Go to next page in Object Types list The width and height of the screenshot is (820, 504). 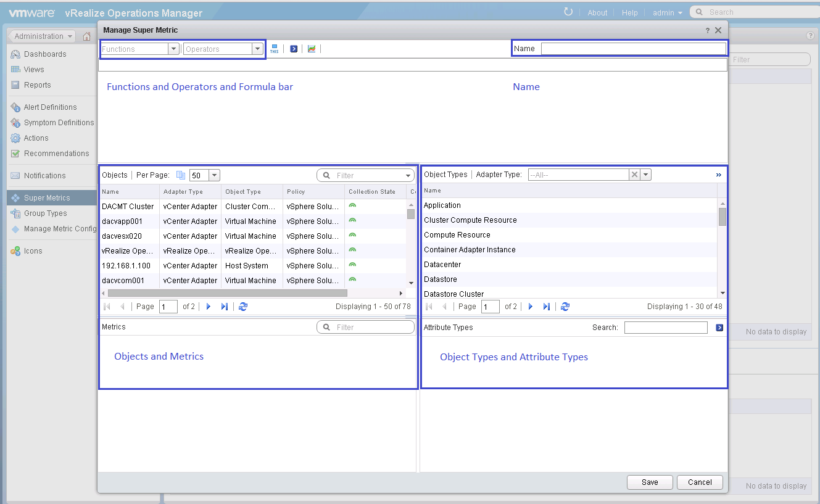(531, 307)
